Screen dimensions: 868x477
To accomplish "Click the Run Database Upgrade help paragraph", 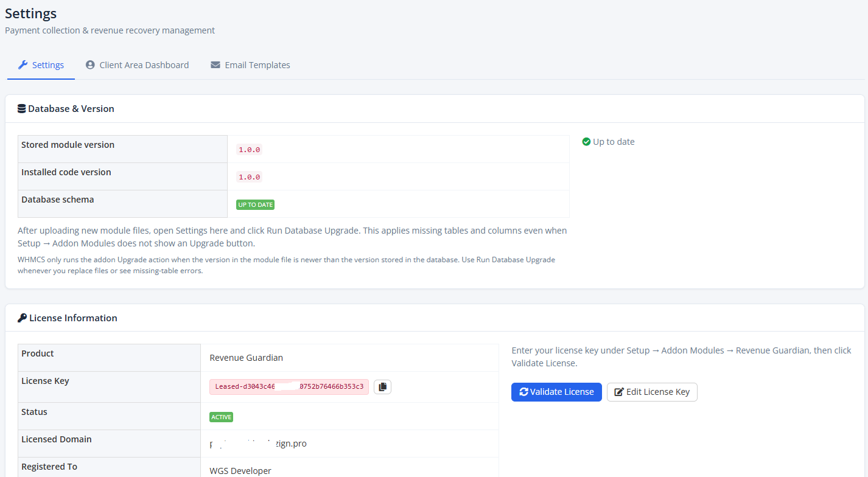I will click(x=292, y=237).
